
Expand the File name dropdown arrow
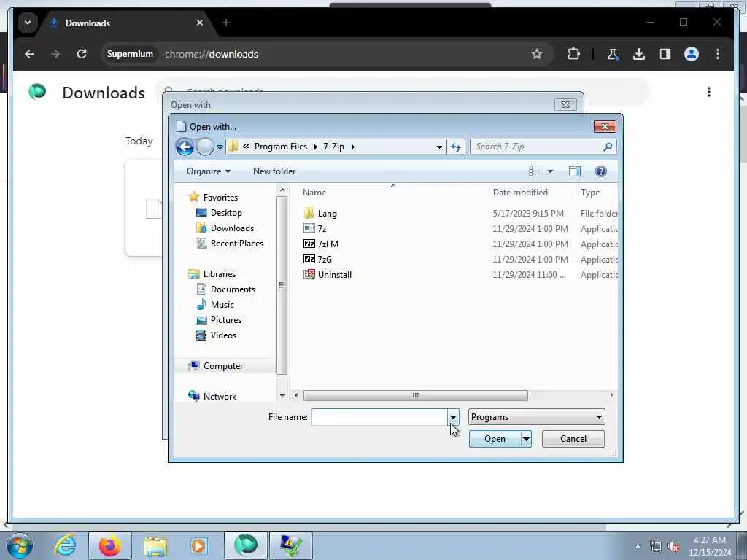(453, 417)
